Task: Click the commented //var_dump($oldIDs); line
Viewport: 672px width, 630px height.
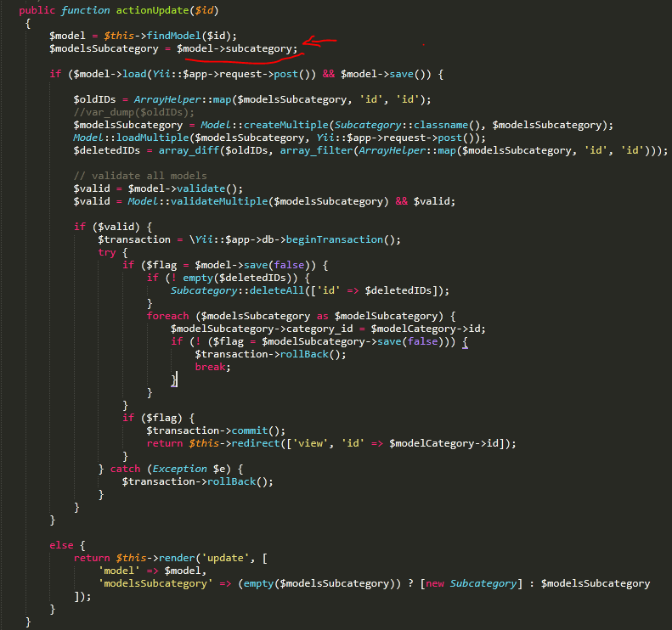Action: pyautogui.click(x=133, y=112)
